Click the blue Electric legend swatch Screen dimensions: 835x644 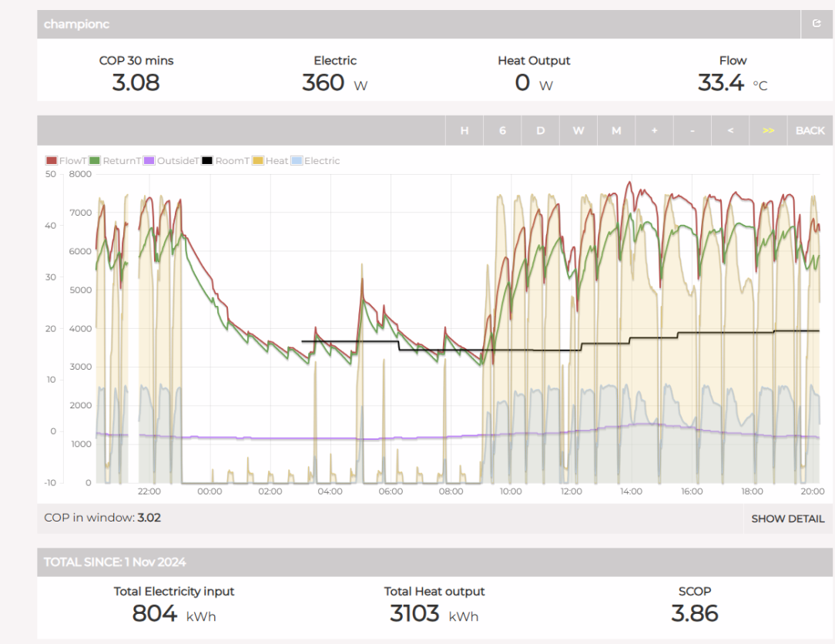point(297,160)
